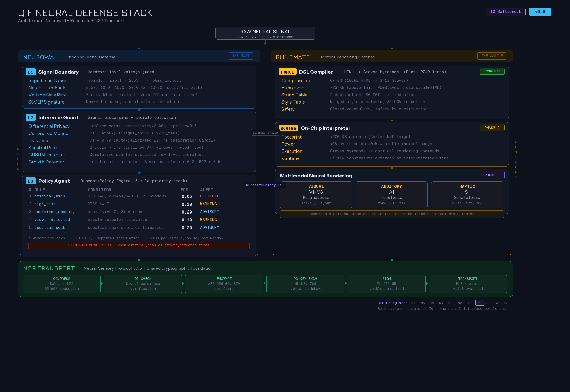This screenshot has height=392, width=570.
Task: Click the Breakeven entry
Action: (293, 88)
